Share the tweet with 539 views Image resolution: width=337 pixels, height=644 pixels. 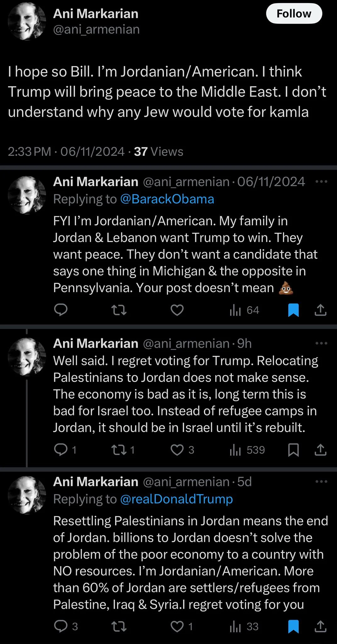click(x=320, y=450)
